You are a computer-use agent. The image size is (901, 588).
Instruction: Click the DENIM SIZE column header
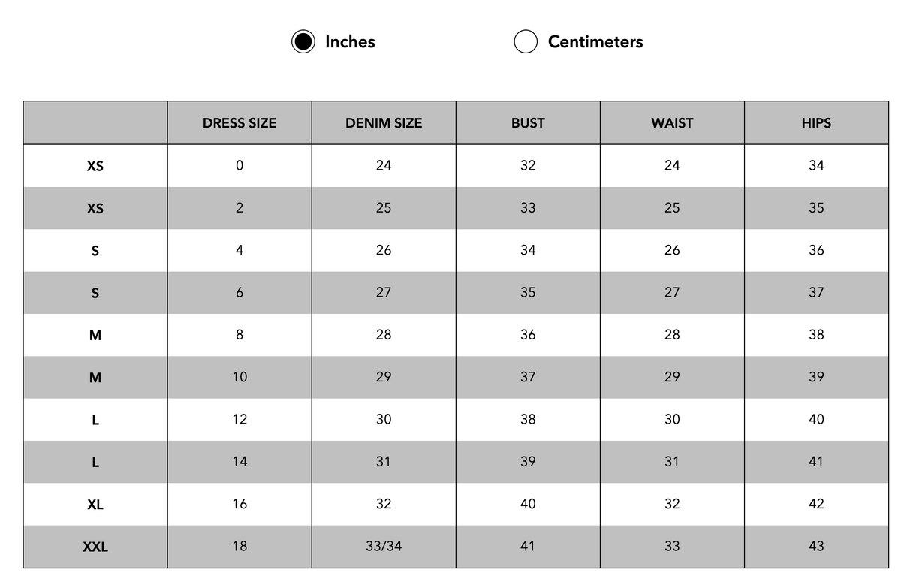(384, 123)
